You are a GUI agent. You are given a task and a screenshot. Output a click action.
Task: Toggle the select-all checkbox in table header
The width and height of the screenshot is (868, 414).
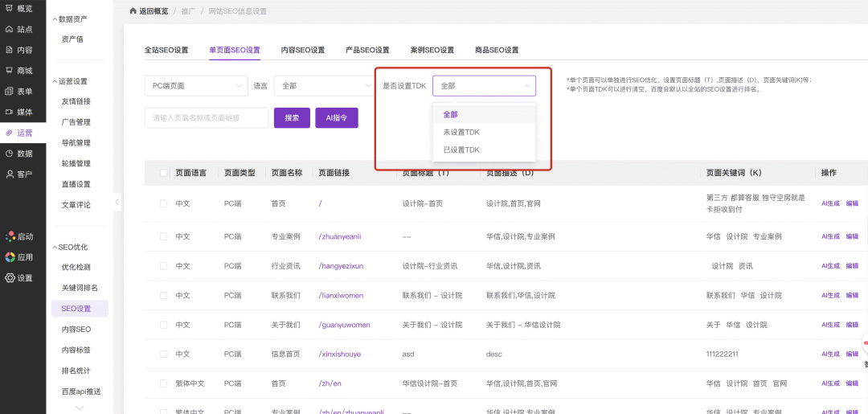point(164,173)
